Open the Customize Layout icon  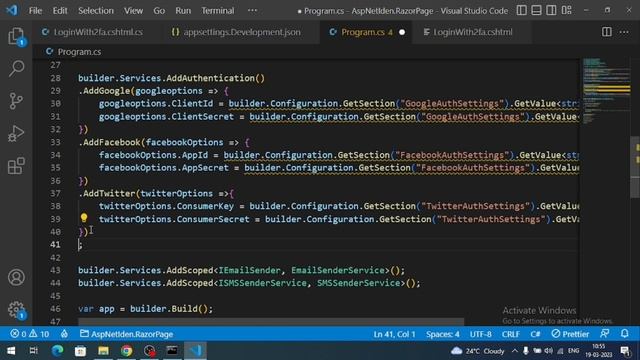(x=567, y=10)
